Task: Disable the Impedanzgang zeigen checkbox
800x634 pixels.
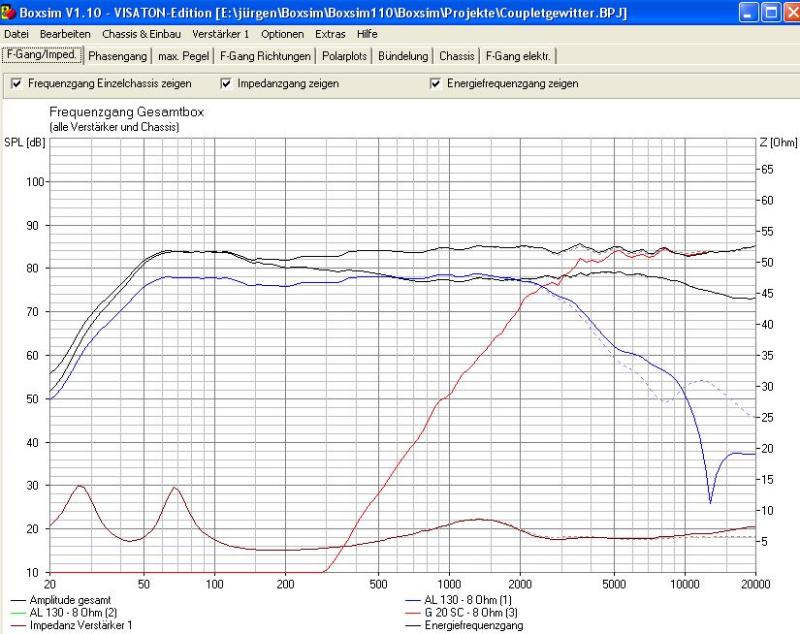Action: [x=226, y=84]
